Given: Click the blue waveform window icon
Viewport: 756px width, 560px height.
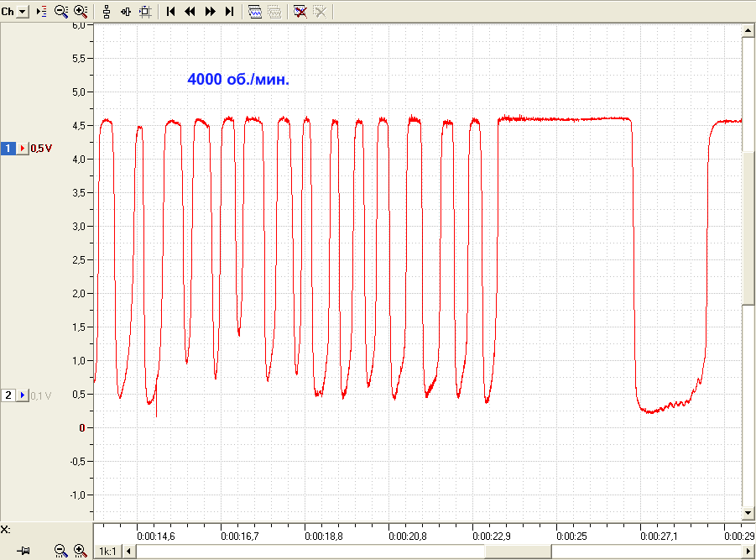Looking at the screenshot, I should (x=255, y=12).
